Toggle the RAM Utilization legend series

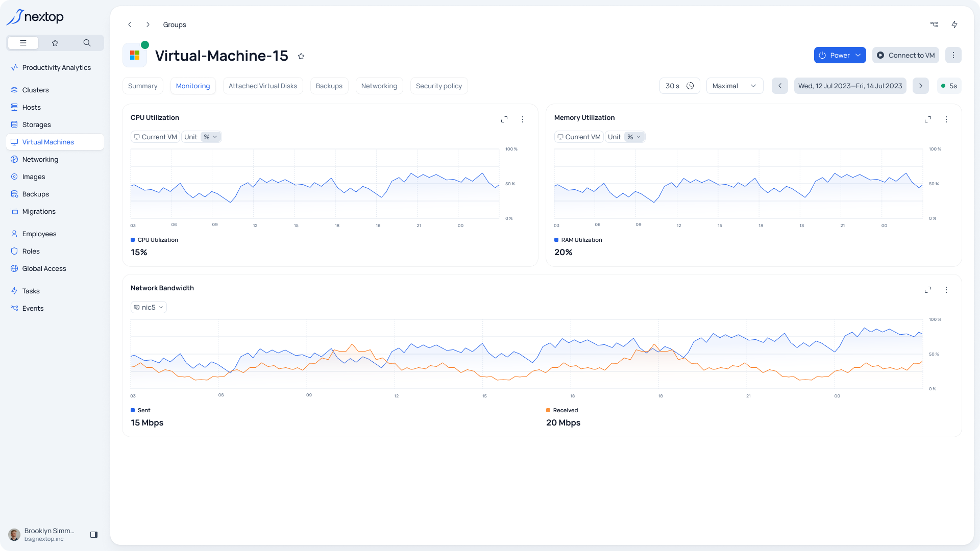[x=578, y=240]
